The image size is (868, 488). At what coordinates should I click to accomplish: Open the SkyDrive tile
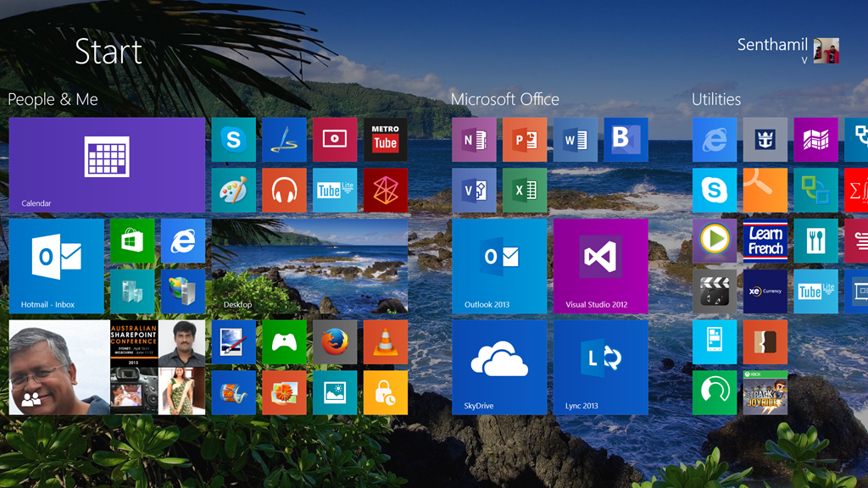click(x=499, y=367)
